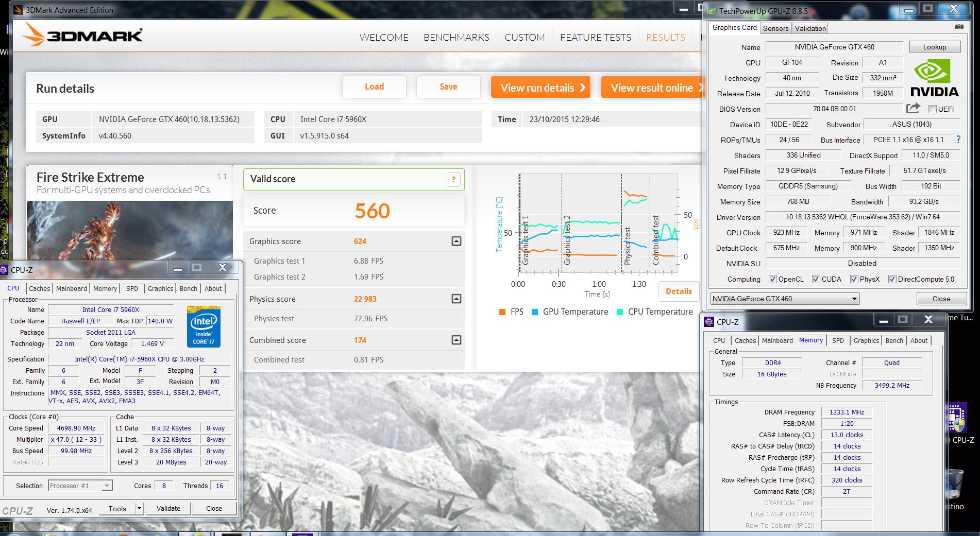Click the blue GPU Temperature legend square
The image size is (980, 536).
(534, 312)
